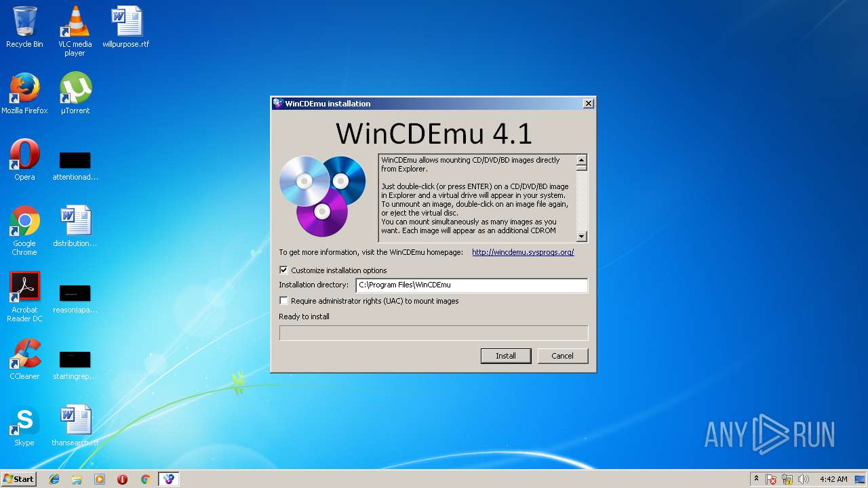Click the Install button
Screen dimensions: 868x488
coord(506,356)
